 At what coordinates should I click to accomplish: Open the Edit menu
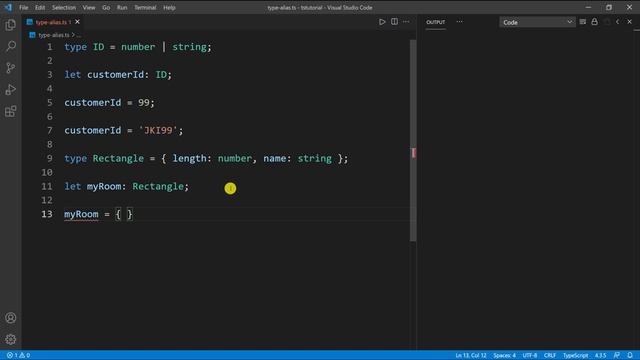pos(40,7)
